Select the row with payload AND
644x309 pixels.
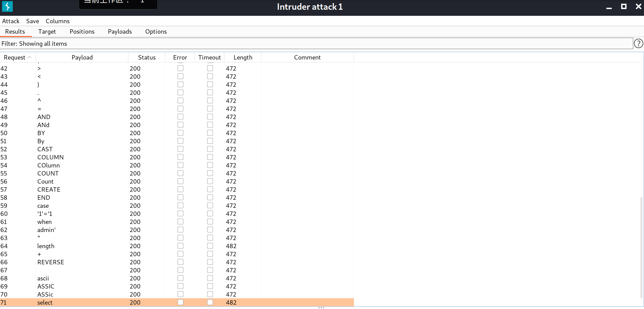[x=177, y=117]
